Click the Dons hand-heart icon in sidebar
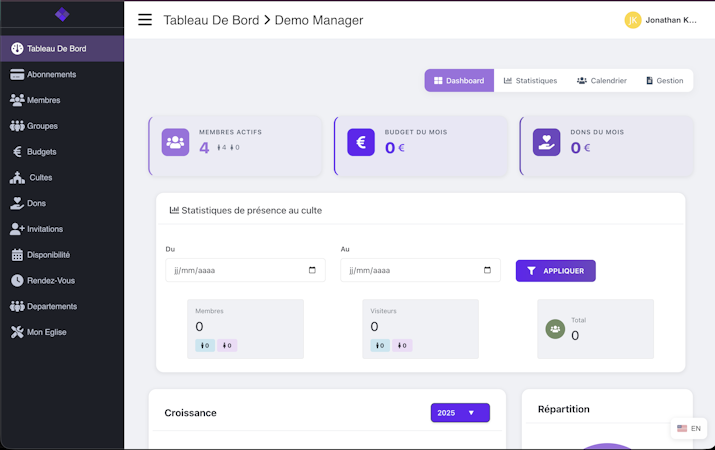This screenshot has height=450, width=715. point(17,203)
